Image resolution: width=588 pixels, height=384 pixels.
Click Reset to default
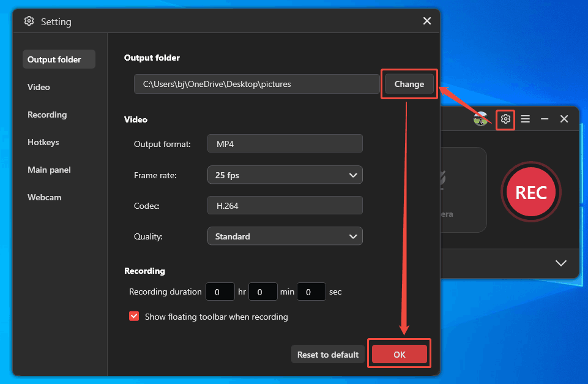(328, 354)
